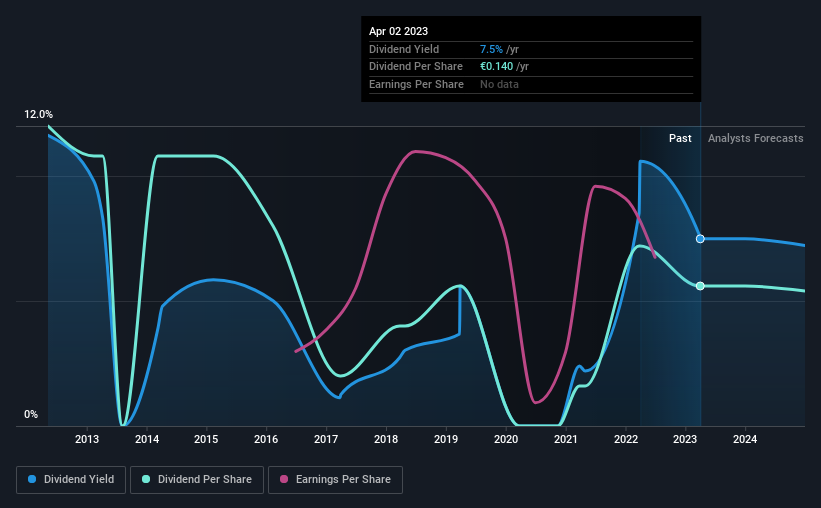Click the 2015 x-axis label
Image resolution: width=821 pixels, height=508 pixels.
[x=206, y=439]
